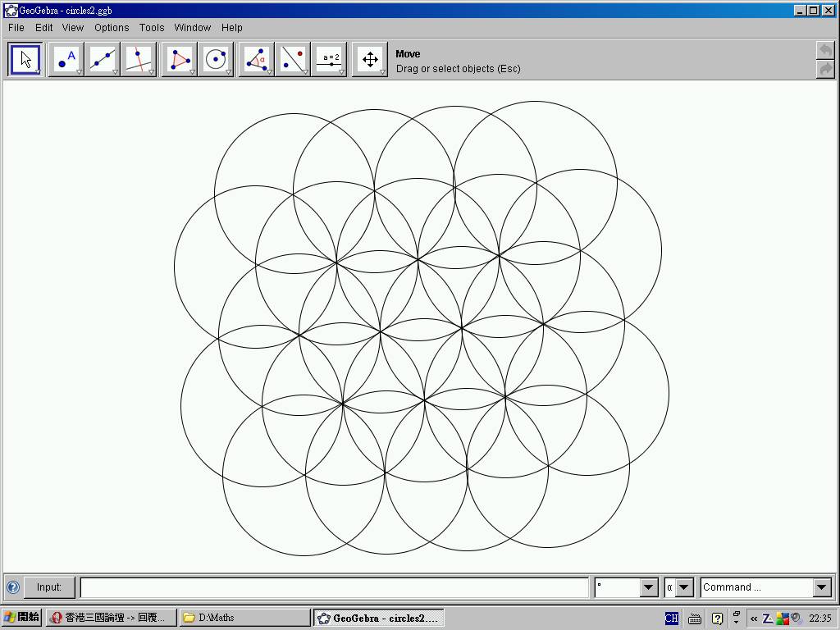Switch to the Opera browser taskbar button

pos(111,618)
